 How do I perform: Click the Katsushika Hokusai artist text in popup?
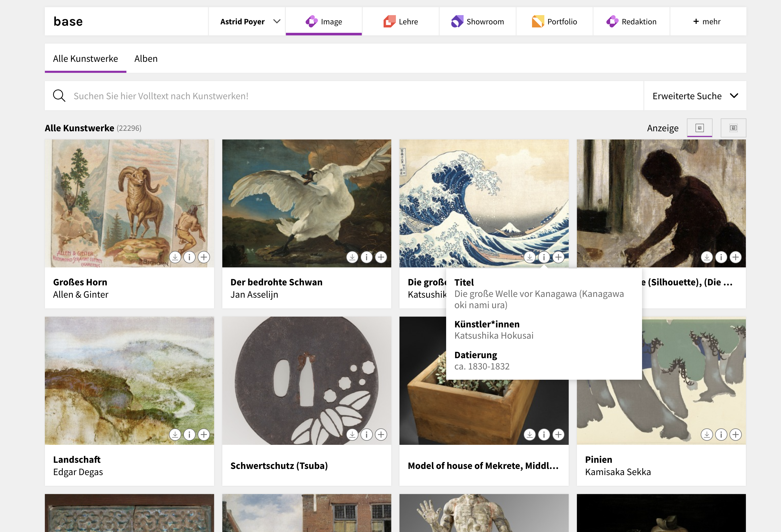coord(494,335)
